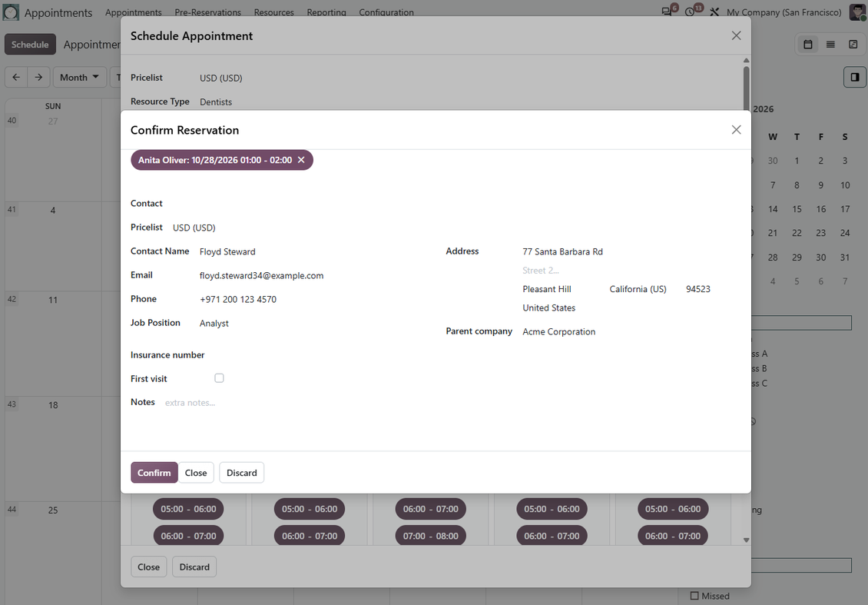Select date 10 in mini calendar
The image size is (868, 605).
(x=845, y=185)
